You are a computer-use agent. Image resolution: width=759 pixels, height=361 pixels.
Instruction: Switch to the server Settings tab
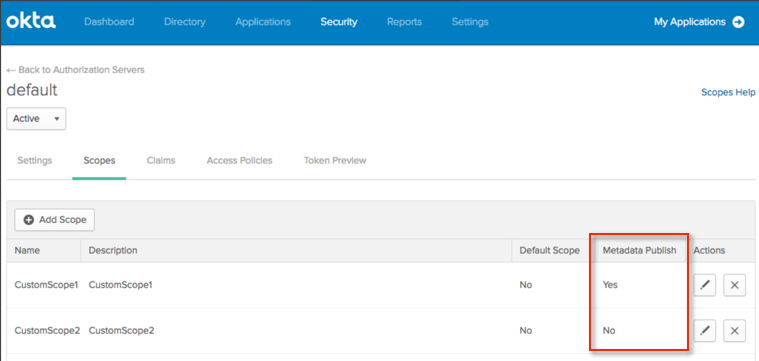(34, 160)
